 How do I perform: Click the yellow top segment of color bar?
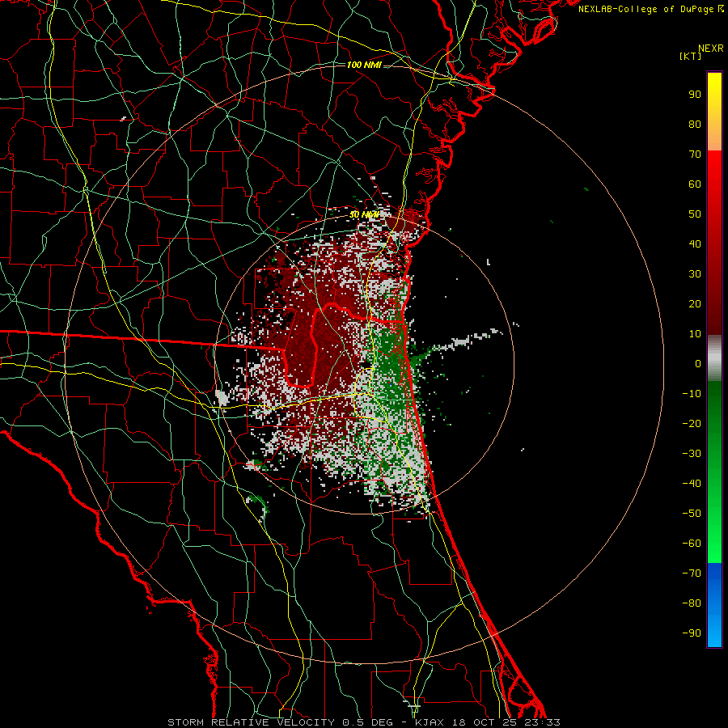tap(714, 99)
